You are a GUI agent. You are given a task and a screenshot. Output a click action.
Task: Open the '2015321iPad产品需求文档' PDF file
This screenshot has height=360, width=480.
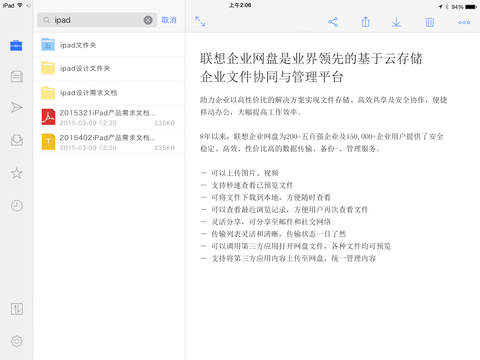tap(109, 117)
